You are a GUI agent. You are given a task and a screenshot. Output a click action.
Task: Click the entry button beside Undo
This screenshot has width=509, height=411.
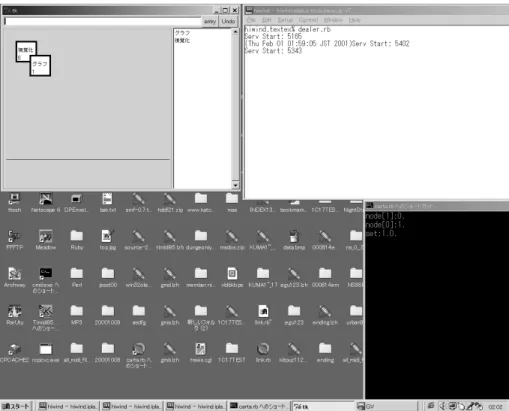(x=210, y=21)
